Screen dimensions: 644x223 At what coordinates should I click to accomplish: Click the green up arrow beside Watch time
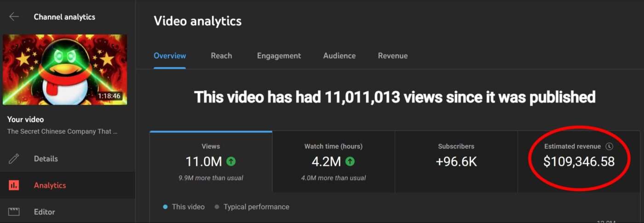350,161
